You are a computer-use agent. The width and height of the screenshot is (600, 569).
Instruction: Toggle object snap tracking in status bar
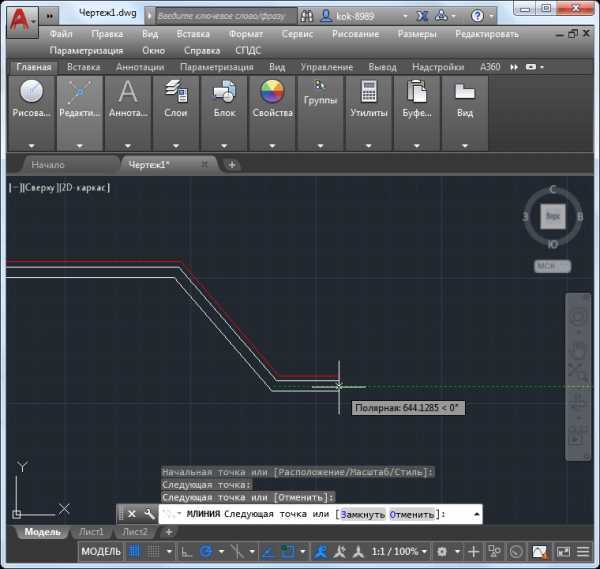click(268, 551)
